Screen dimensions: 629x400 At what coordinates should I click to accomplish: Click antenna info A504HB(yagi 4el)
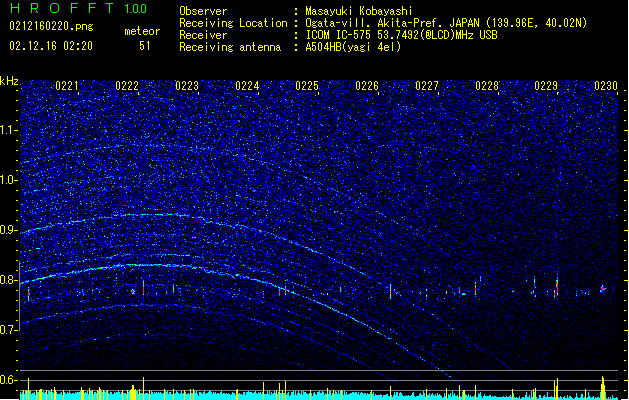(353, 47)
